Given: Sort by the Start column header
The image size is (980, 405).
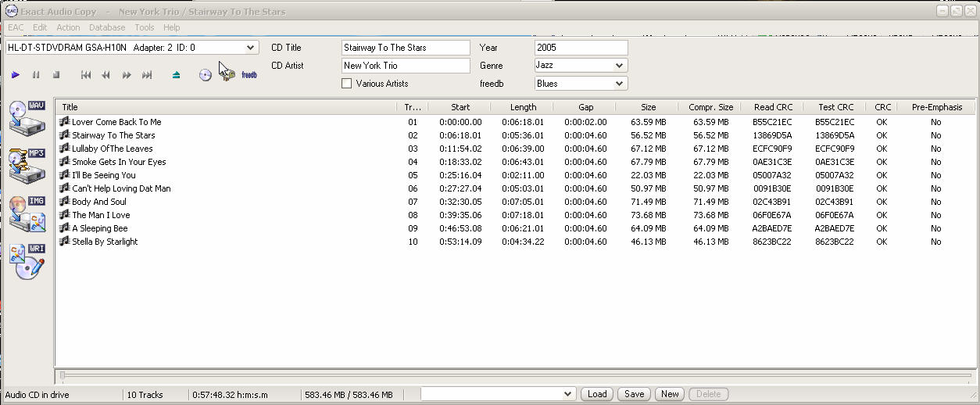Looking at the screenshot, I should [x=460, y=107].
